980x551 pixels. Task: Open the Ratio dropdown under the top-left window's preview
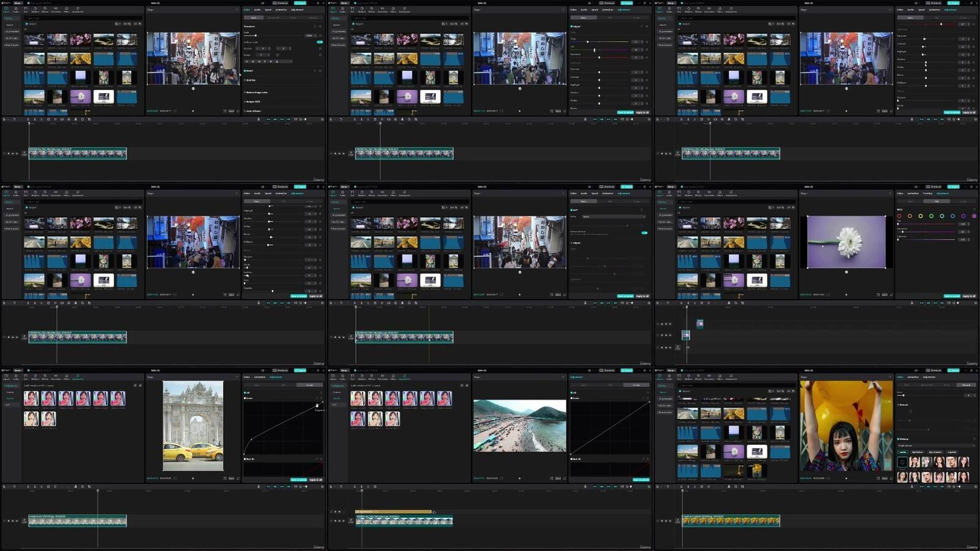point(232,111)
